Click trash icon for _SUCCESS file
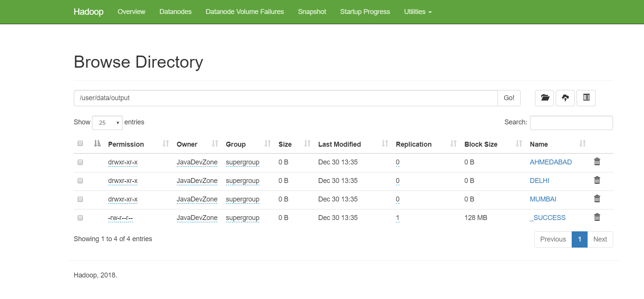644x299 pixels. tap(597, 217)
